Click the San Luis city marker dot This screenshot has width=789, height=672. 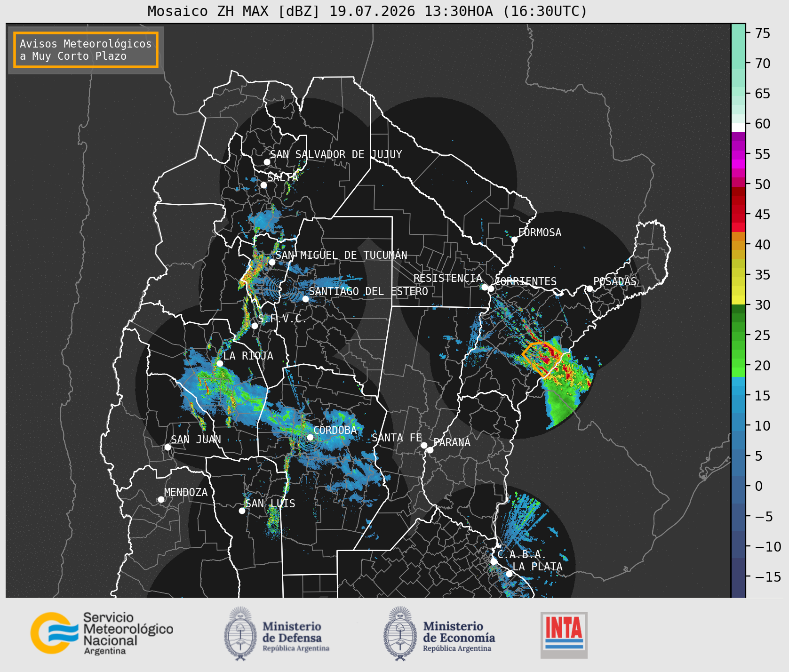coord(242,511)
